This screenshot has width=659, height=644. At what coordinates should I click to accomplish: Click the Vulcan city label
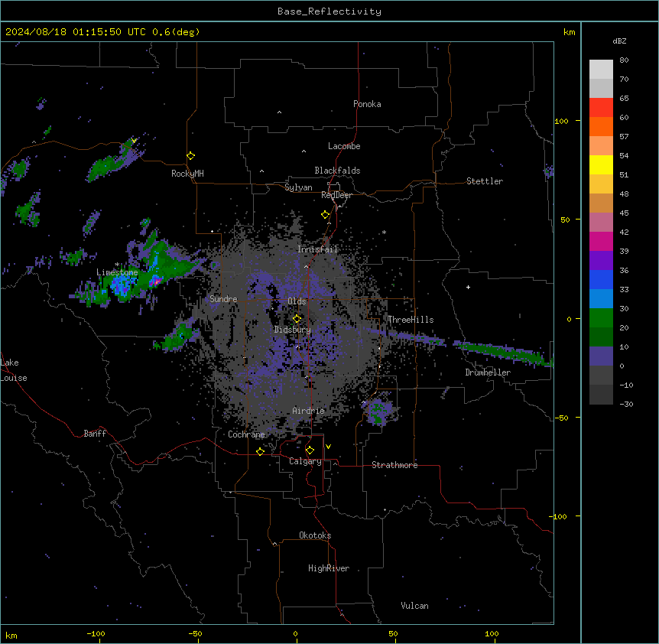point(415,606)
